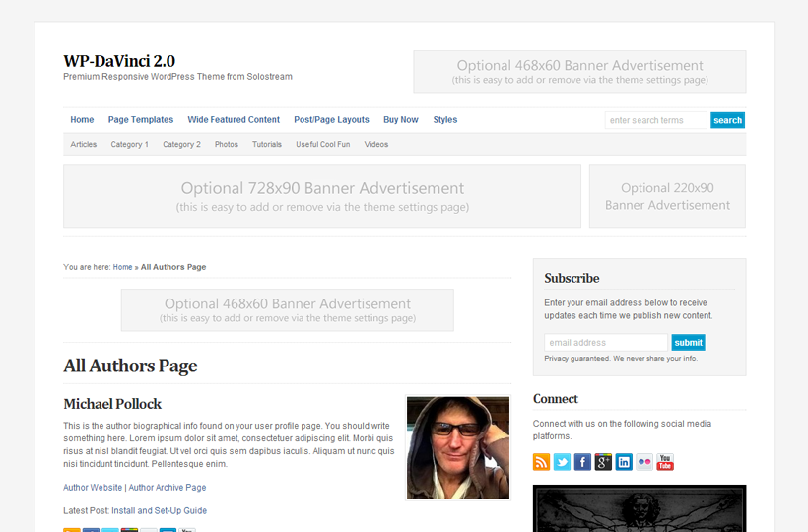
Task: Select the Videos category link
Action: pos(376,144)
